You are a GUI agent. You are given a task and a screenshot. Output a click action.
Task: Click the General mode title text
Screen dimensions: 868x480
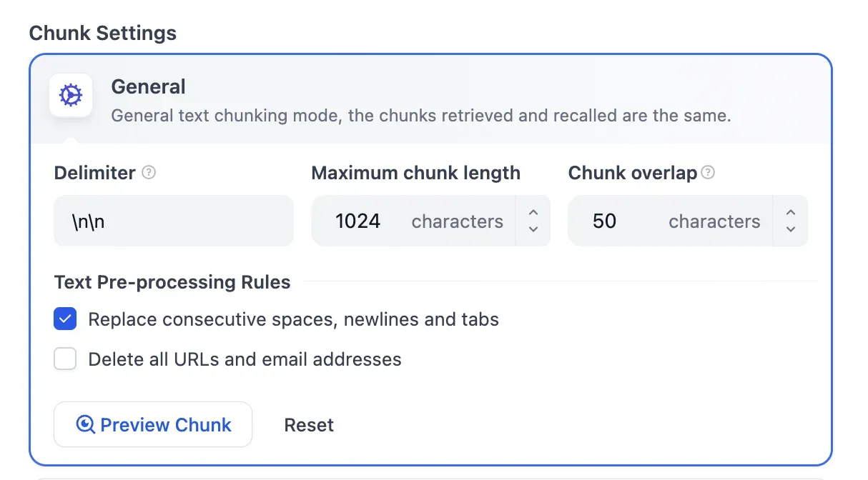pyautogui.click(x=148, y=86)
